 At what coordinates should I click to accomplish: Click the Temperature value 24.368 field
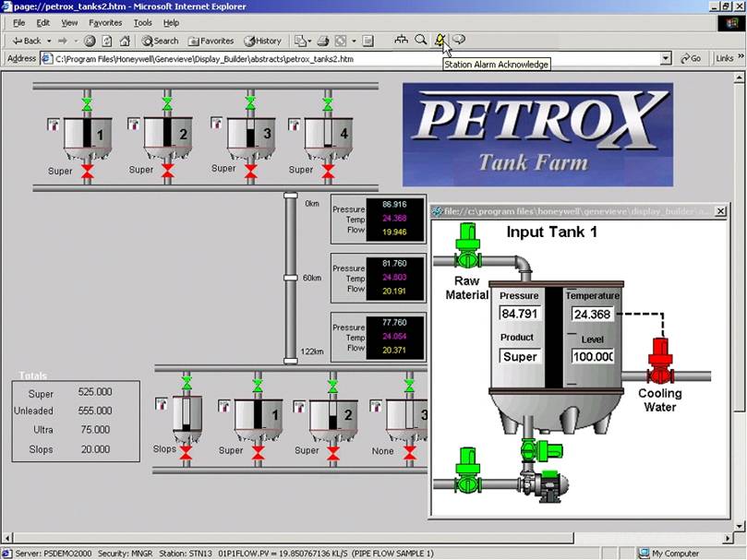(592, 315)
